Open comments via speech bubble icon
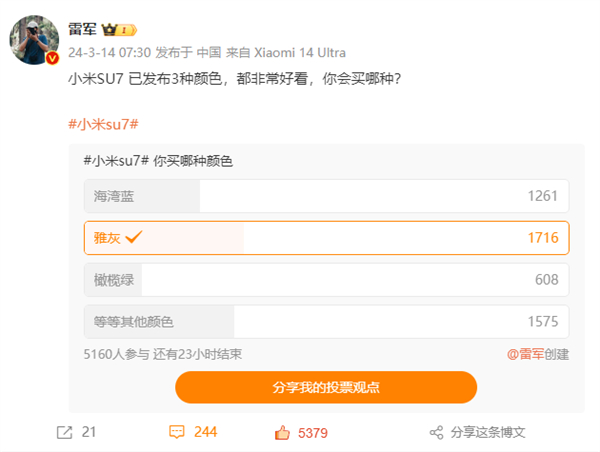600x452 pixels. [177, 432]
